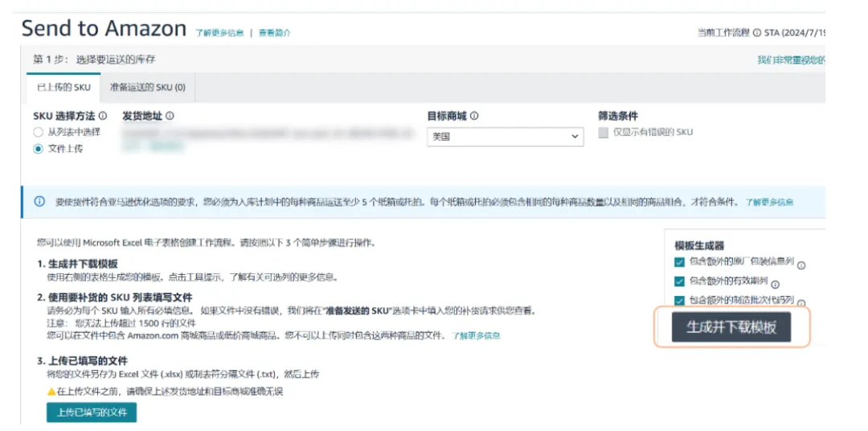Click the Send to Amazon heading
Image resolution: width=868 pixels, height=431 pixels.
point(104,28)
